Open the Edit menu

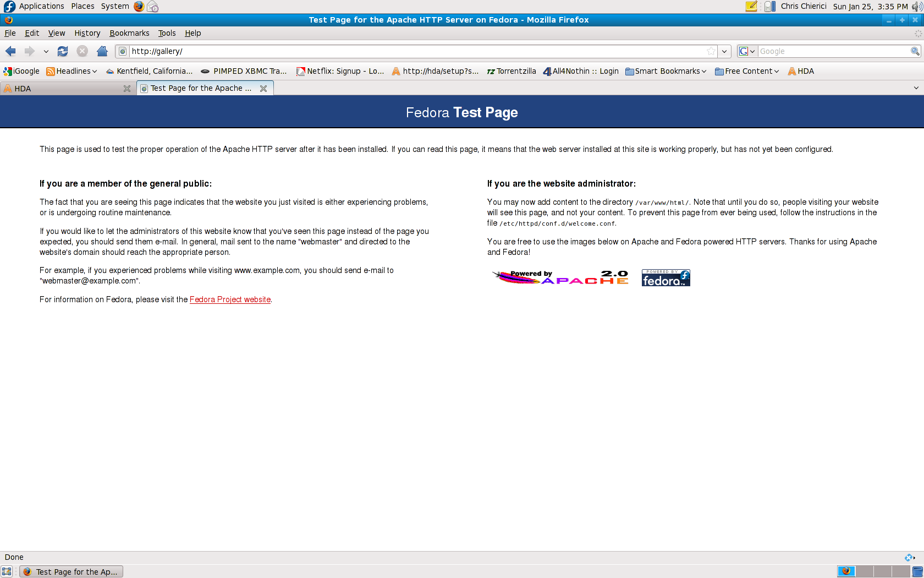pos(32,33)
